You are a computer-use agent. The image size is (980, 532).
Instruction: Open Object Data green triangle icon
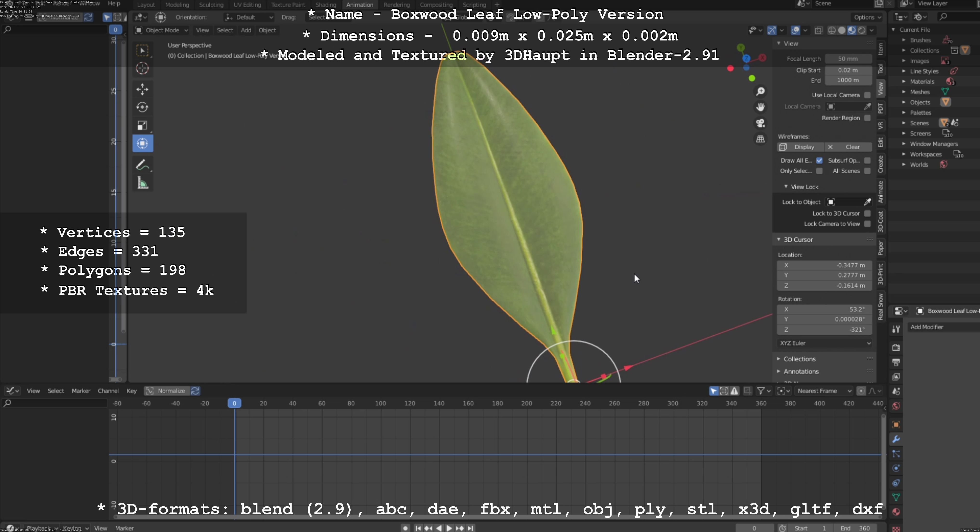896,497
